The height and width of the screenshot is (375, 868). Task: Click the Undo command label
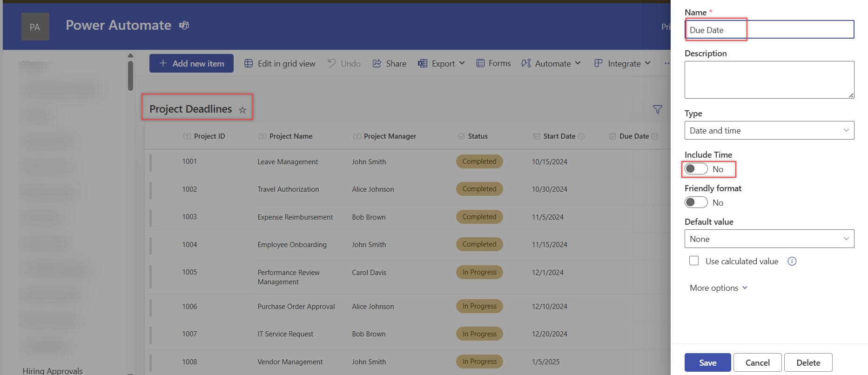click(350, 63)
